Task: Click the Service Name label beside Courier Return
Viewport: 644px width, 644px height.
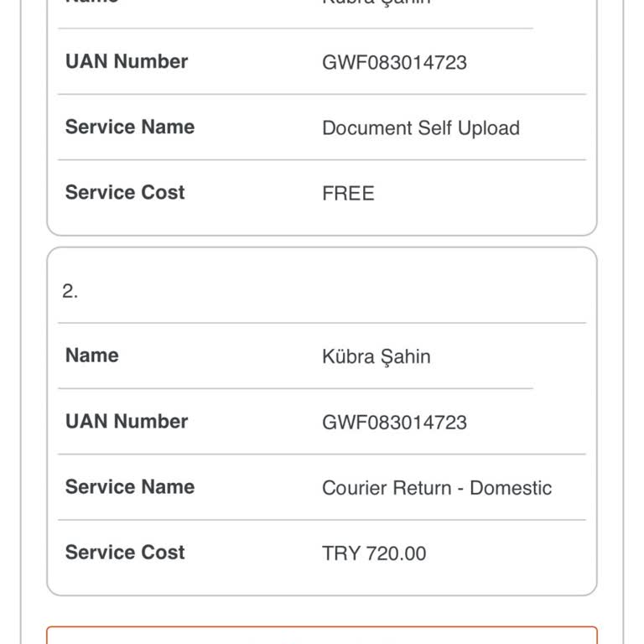Action: [x=130, y=486]
